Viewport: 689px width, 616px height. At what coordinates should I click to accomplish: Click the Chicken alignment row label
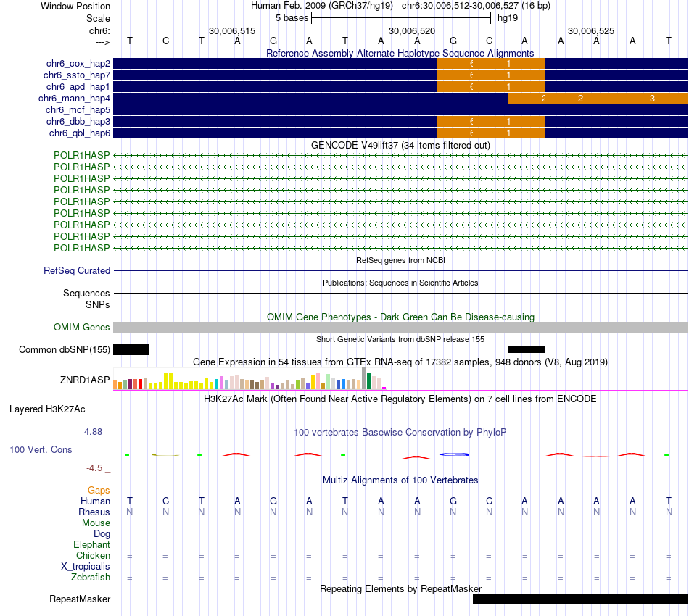point(93,555)
